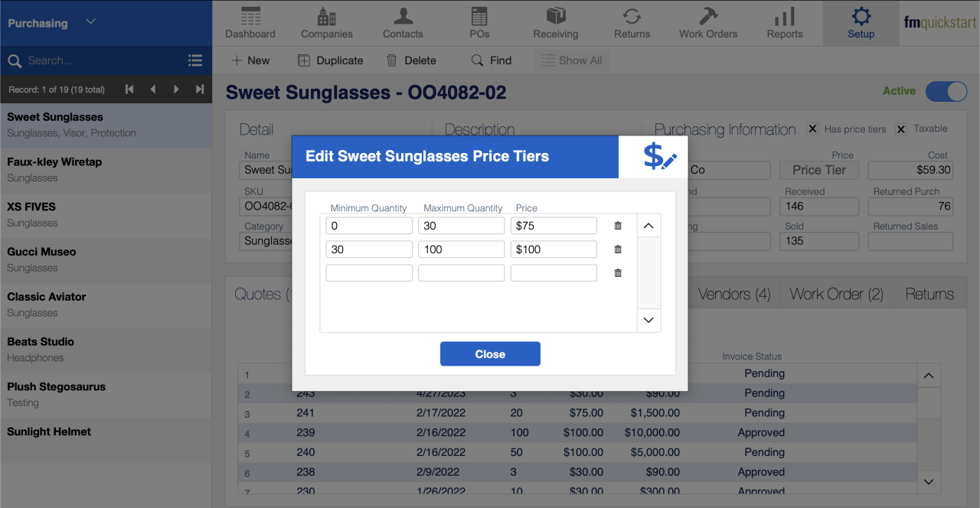Viewport: 980px width, 508px height.
Task: Open Work Orders module
Action: click(708, 23)
